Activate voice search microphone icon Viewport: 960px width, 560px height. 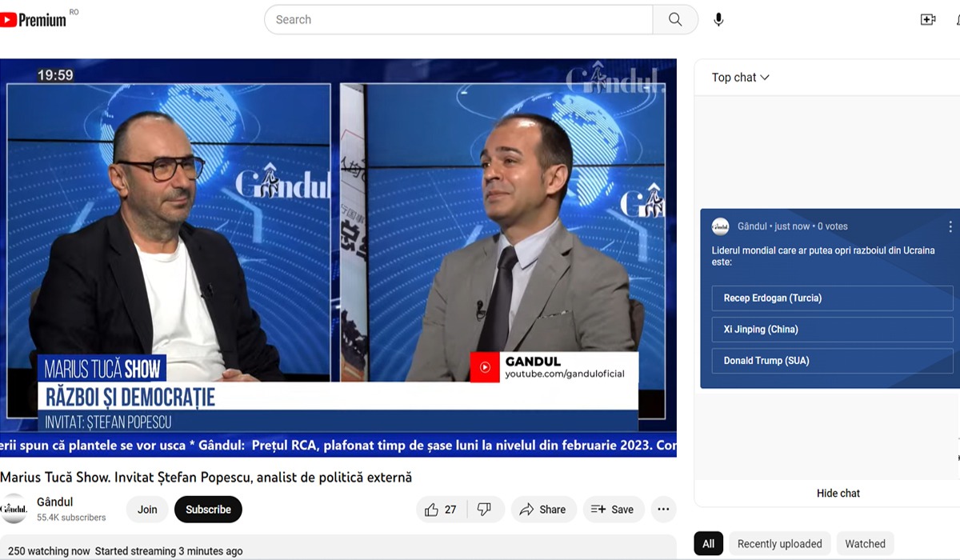click(x=718, y=20)
